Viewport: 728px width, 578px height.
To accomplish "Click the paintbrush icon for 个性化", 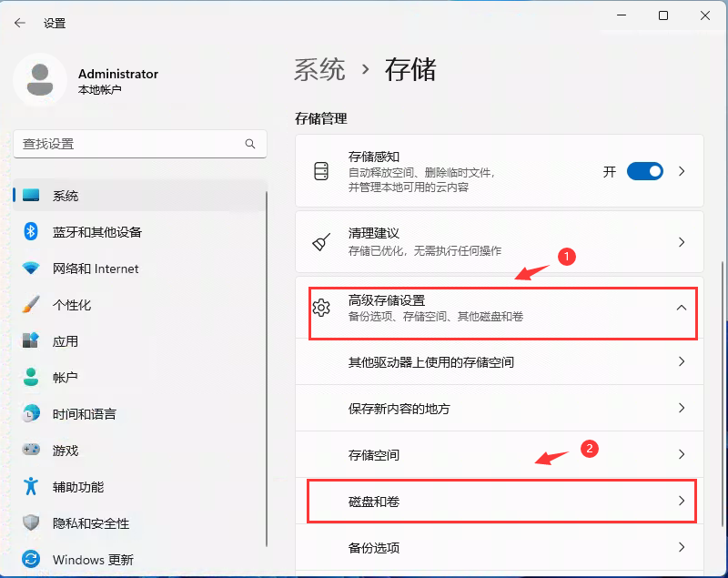I will [x=31, y=305].
